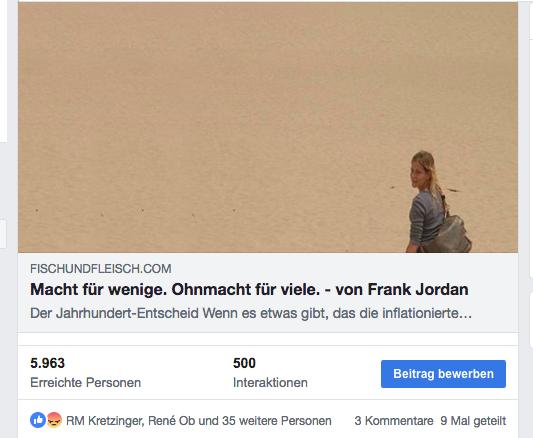Open the 3 Kommentare link
Viewport: 533px width, 438px height.
click(394, 421)
